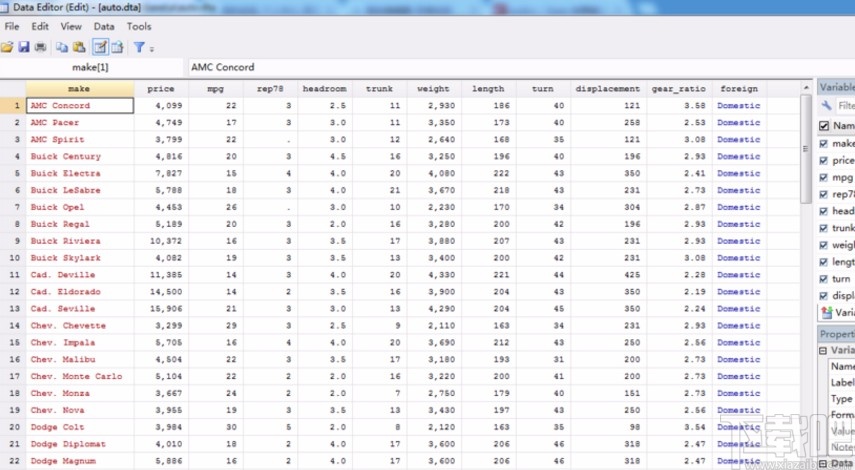855x470 pixels.
Task: Select the trunk column header
Action: 379,88
